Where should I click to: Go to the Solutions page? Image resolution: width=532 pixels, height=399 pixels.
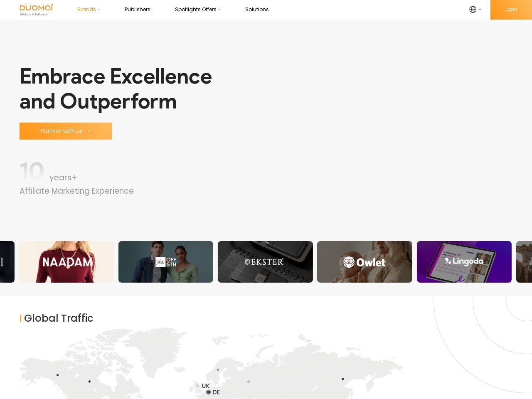click(256, 10)
